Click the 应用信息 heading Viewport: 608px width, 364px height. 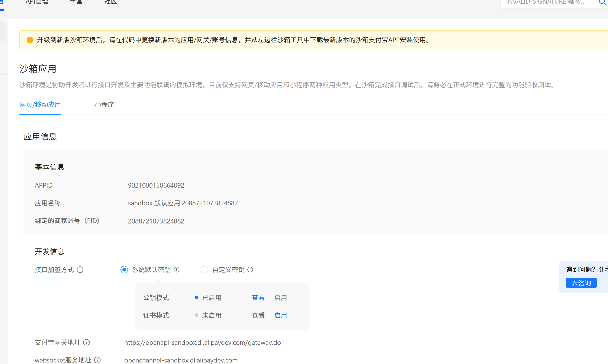[x=40, y=136]
